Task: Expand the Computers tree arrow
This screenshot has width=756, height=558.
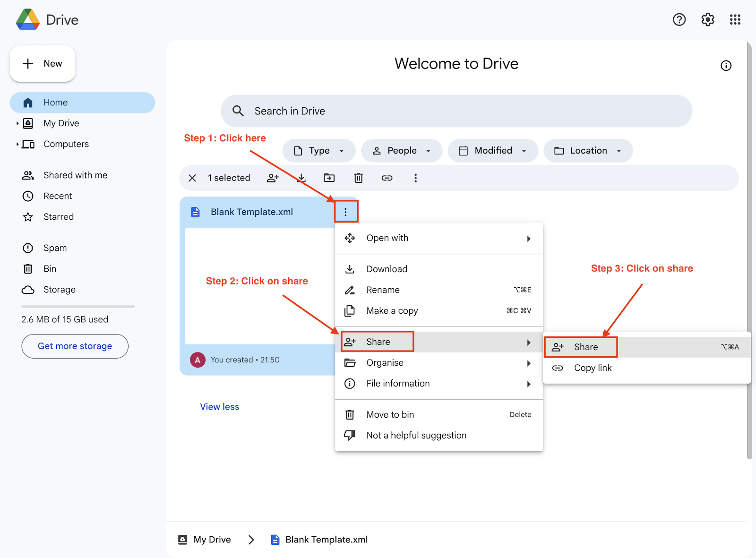Action: point(17,144)
